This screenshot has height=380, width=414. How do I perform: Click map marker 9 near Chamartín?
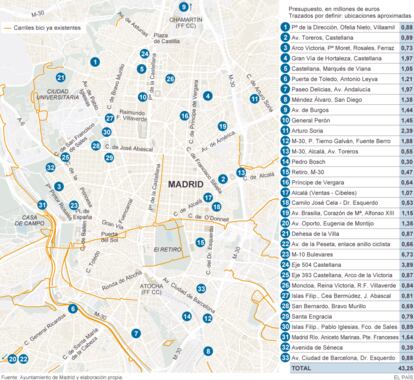coord(183,6)
